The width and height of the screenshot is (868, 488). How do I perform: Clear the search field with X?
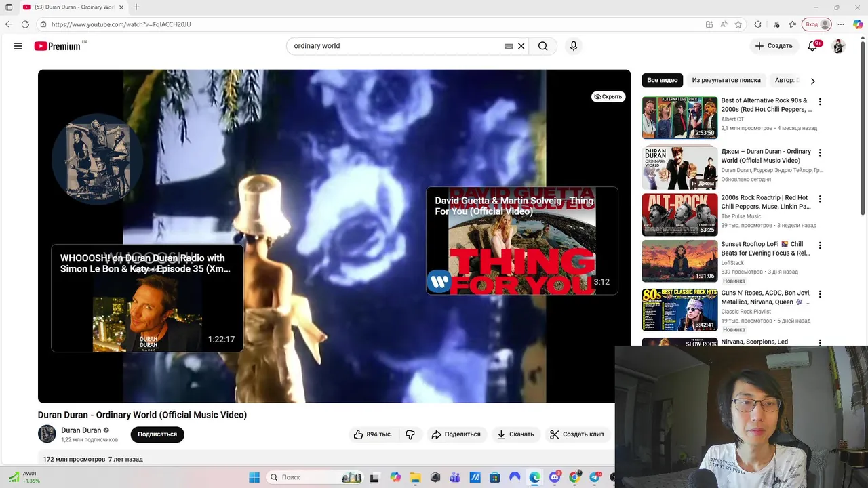521,46
